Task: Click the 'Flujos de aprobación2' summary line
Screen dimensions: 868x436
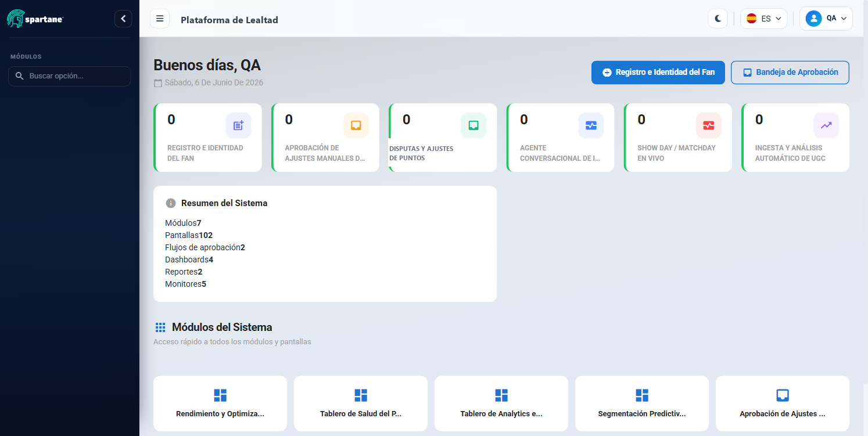Action: (x=205, y=247)
